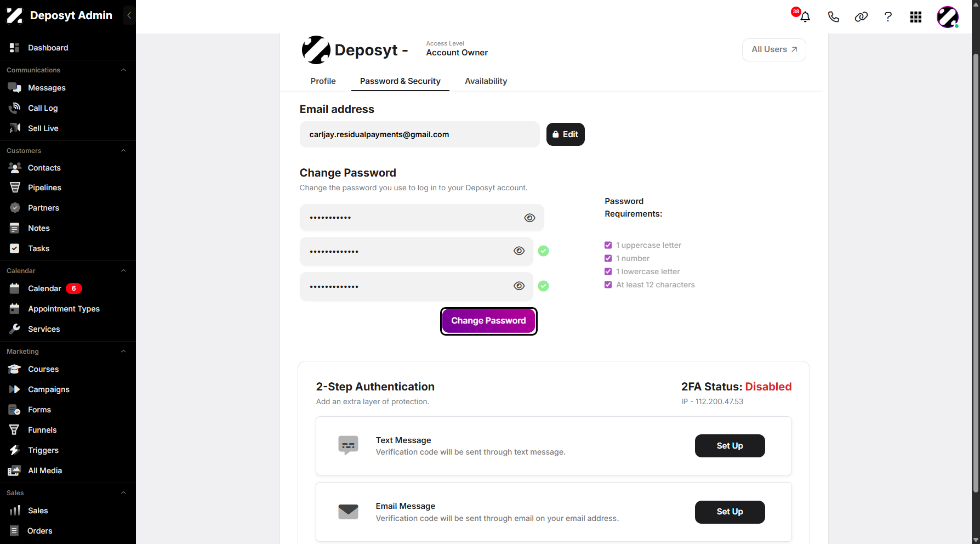Open the user avatar menu
This screenshot has height=544, width=980.
pos(948,17)
